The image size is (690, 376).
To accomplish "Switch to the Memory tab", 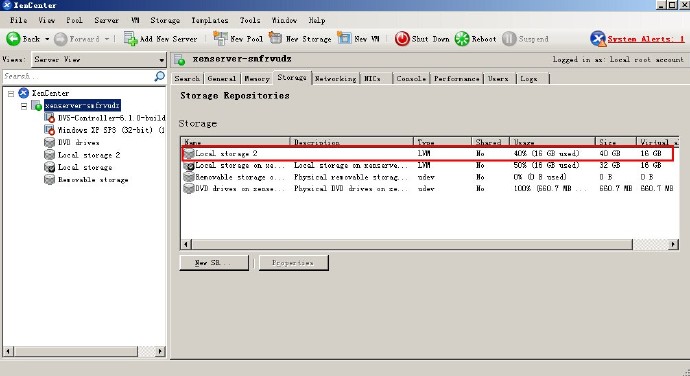I will coord(257,78).
